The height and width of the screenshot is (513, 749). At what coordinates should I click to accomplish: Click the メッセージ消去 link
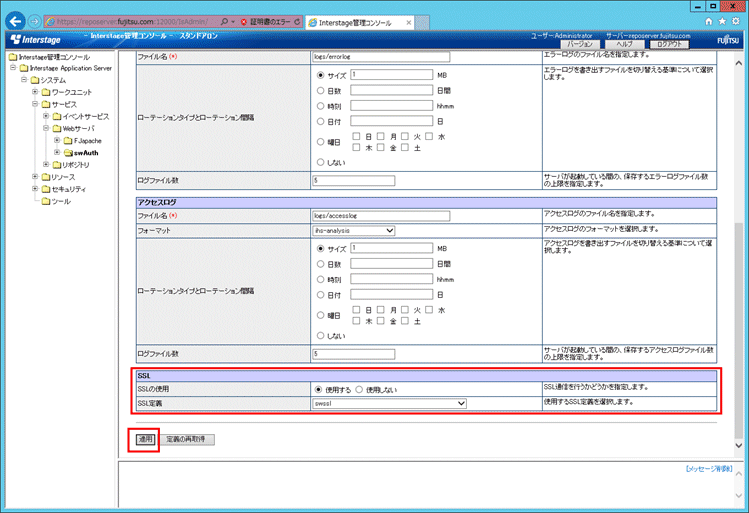(709, 469)
